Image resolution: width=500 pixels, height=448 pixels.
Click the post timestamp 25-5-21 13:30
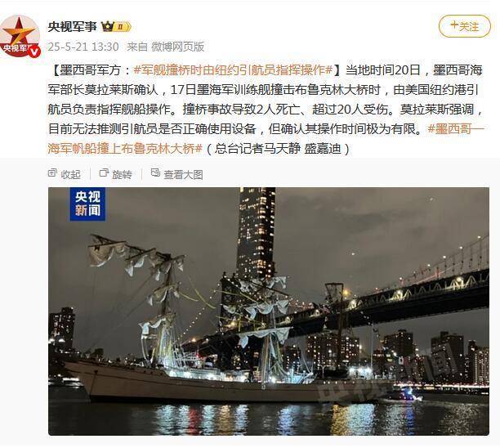click(83, 47)
